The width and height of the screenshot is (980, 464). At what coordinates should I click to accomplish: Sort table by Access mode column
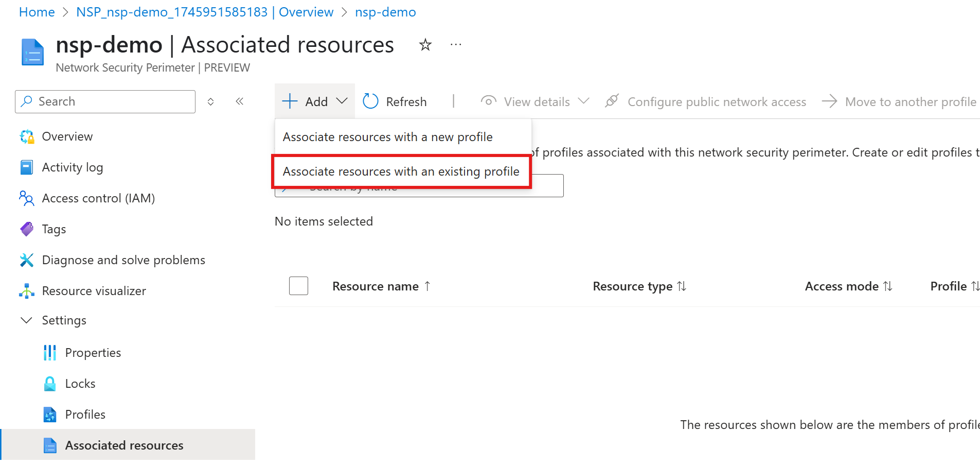click(x=848, y=286)
